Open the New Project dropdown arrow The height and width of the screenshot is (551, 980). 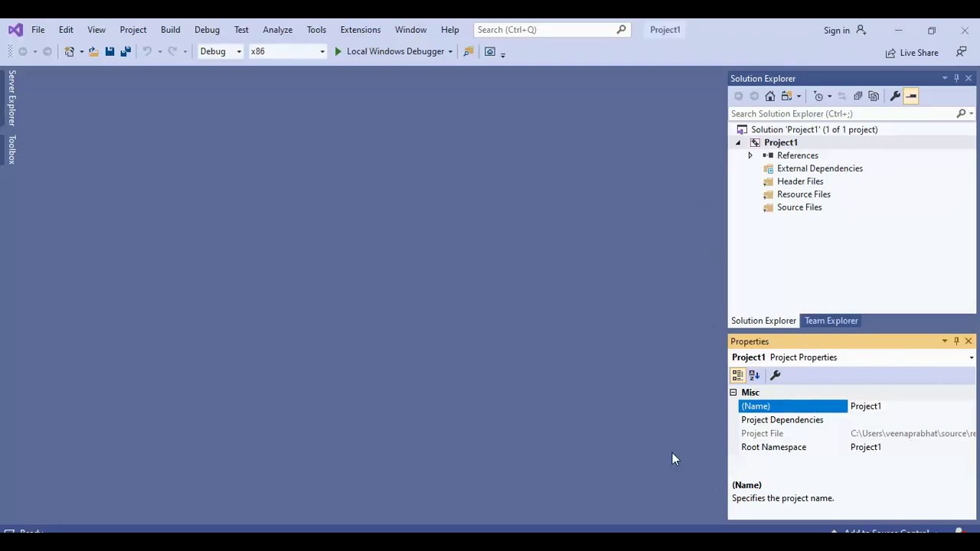point(81,51)
